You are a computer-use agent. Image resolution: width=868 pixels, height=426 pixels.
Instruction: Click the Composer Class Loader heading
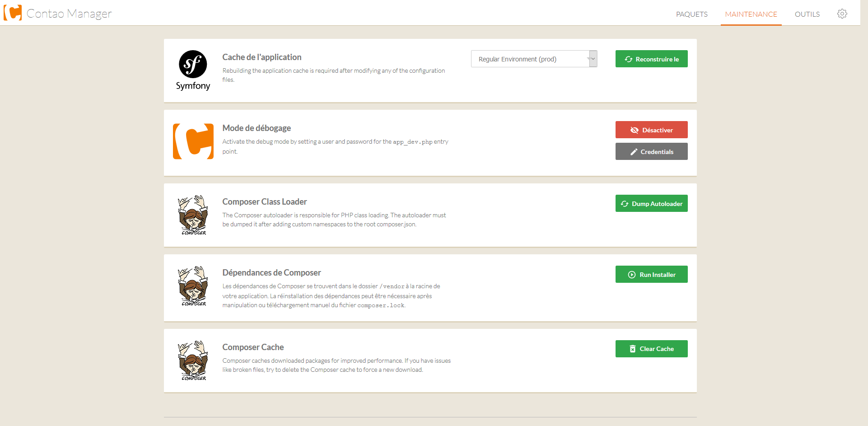click(x=265, y=201)
